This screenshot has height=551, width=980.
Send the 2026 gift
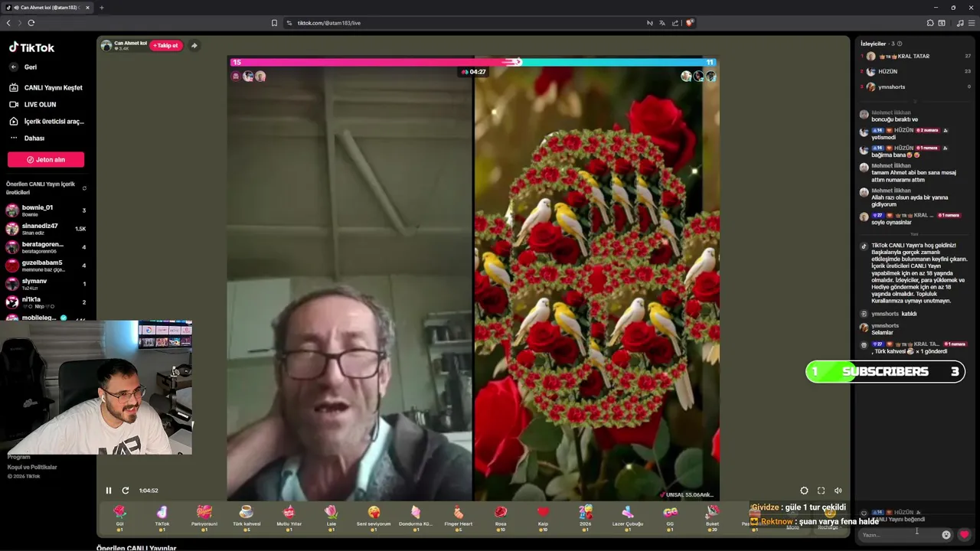[x=585, y=517]
